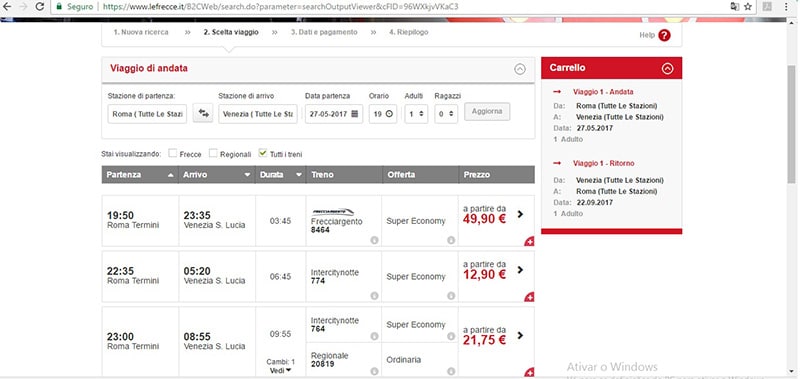Click Viaggio 1 - Ritorno in the cart
Screen dimensions: 800x379
(x=604, y=163)
